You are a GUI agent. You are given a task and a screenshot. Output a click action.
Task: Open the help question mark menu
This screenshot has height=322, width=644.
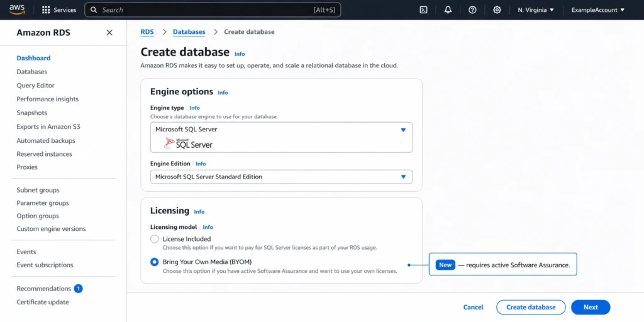(472, 10)
